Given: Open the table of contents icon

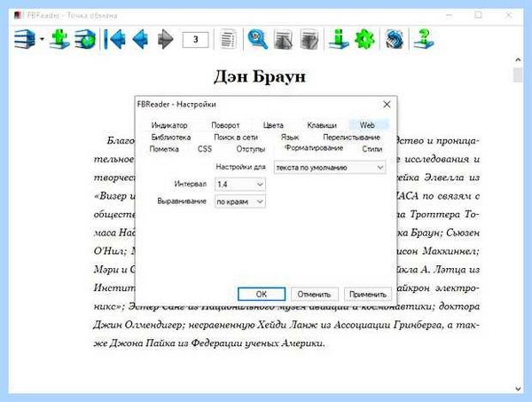Looking at the screenshot, I should pyautogui.click(x=229, y=39).
